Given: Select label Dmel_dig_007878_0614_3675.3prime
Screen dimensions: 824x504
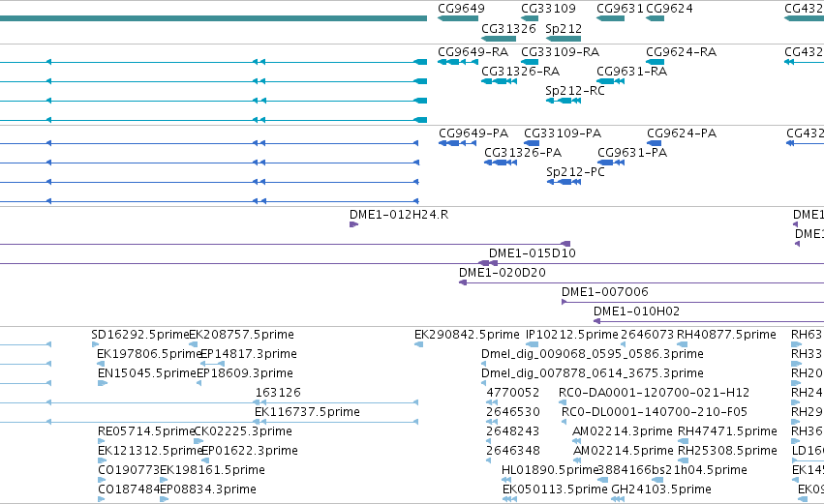Looking at the screenshot, I should (593, 373).
